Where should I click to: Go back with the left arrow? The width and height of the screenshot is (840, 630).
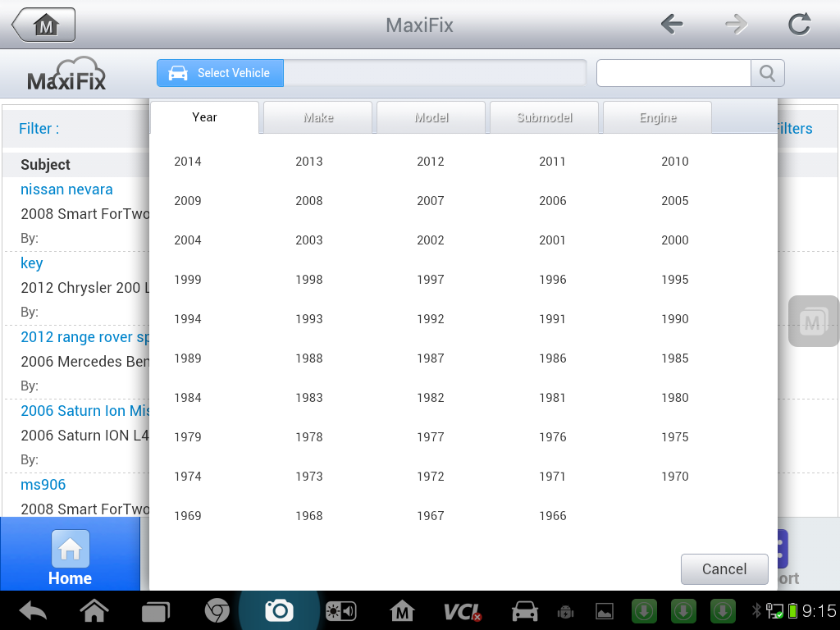coord(672,25)
